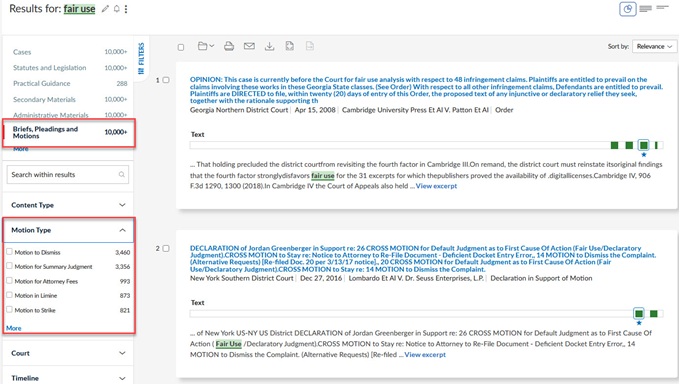Click the download icon
This screenshot has width=680, height=385.
click(269, 46)
